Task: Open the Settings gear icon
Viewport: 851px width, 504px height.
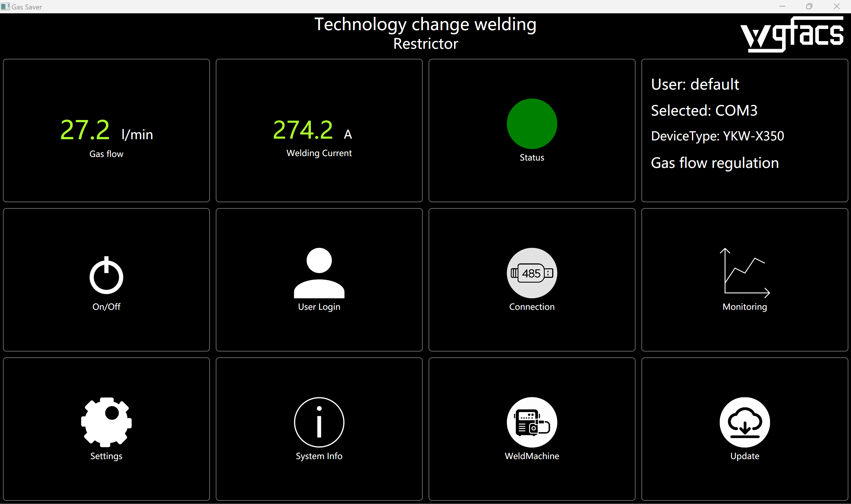Action: point(106,422)
